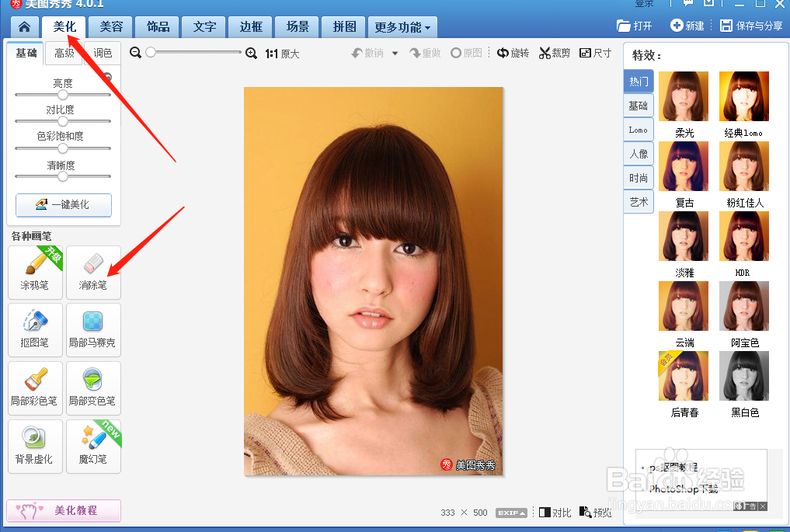This screenshot has width=790, height=532.
Task: Select the 热门 effects category
Action: [x=639, y=81]
